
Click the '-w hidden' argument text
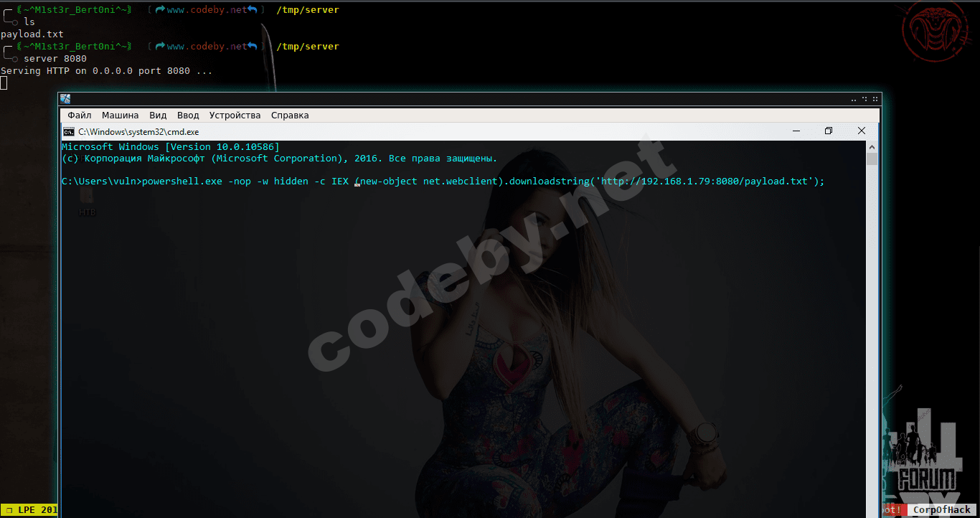point(283,182)
